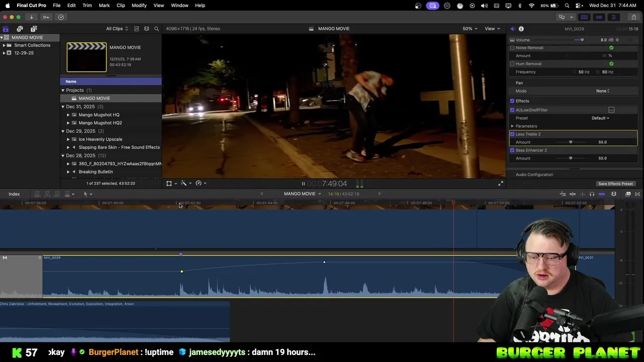Toggle the timeline panel visibility button
Image resolution: width=644 pixels, height=362 pixels.
click(x=599, y=17)
